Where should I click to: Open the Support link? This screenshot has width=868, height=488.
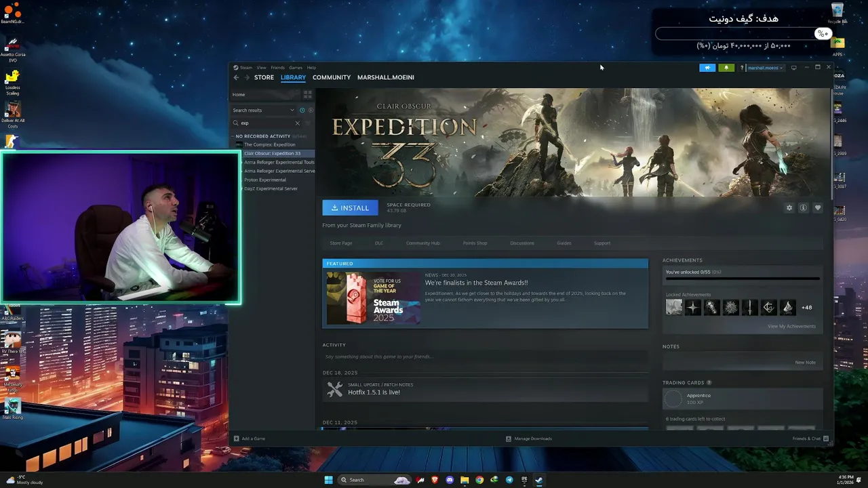(602, 243)
